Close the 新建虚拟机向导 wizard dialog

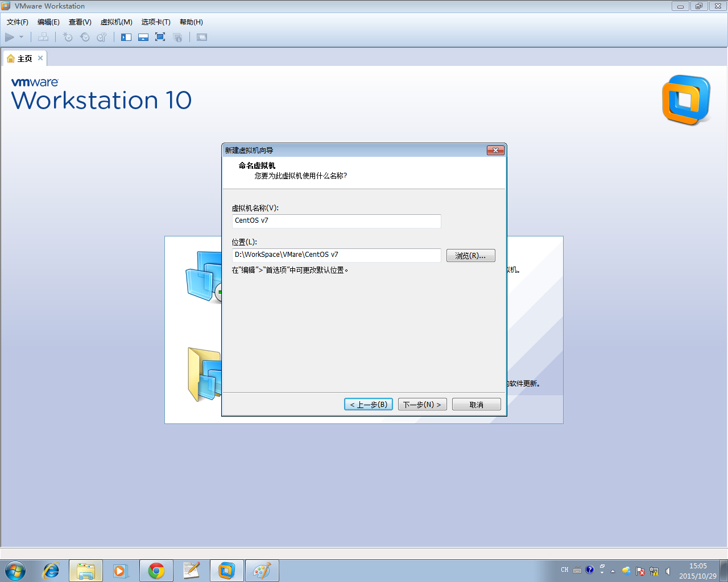coord(495,150)
